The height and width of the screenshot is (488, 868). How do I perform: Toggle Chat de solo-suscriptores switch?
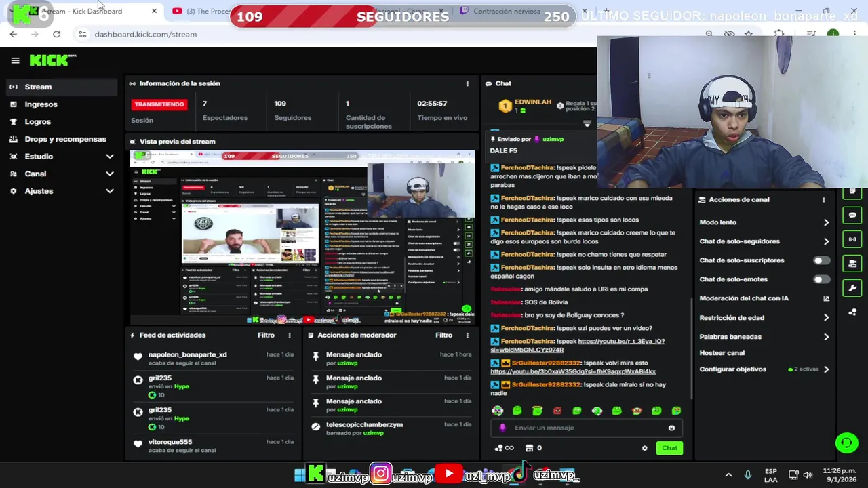821,260
